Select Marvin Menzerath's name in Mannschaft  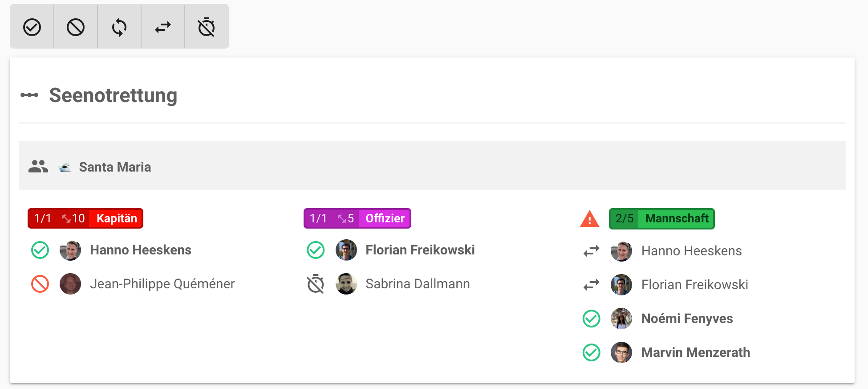695,352
